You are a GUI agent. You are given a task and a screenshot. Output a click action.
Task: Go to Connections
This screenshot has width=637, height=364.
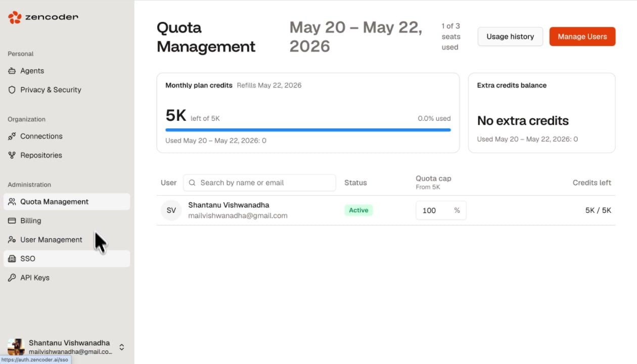point(67,136)
